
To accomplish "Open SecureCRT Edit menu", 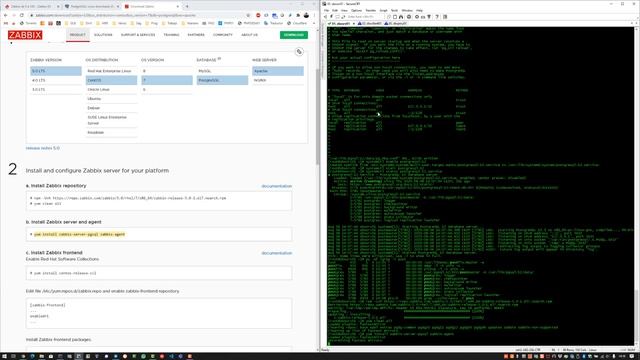I will click(x=335, y=10).
